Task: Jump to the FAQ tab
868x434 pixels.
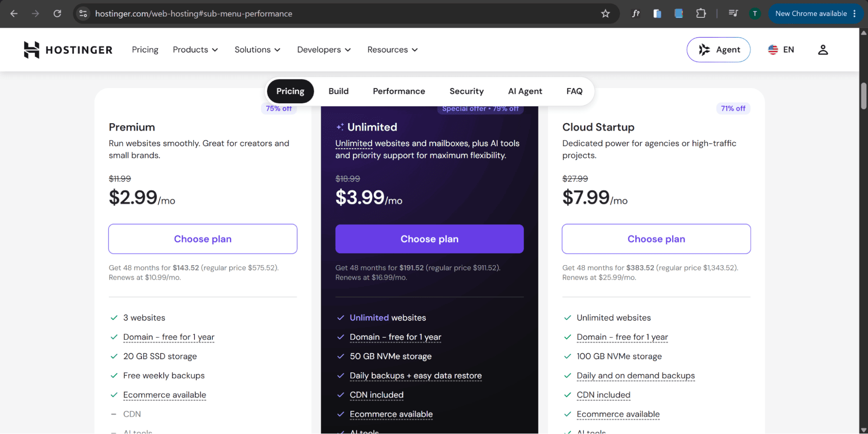Action: [574, 91]
